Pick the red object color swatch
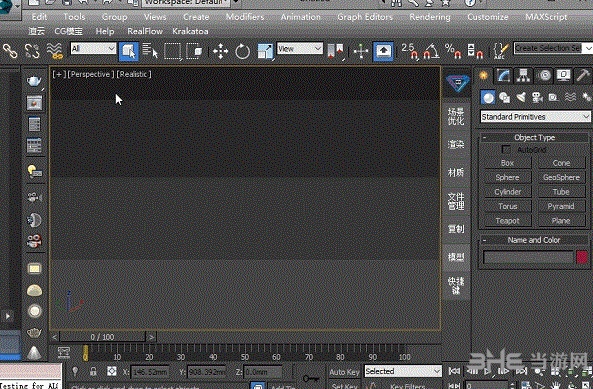Viewport: 593px width, 389px height. 582,257
